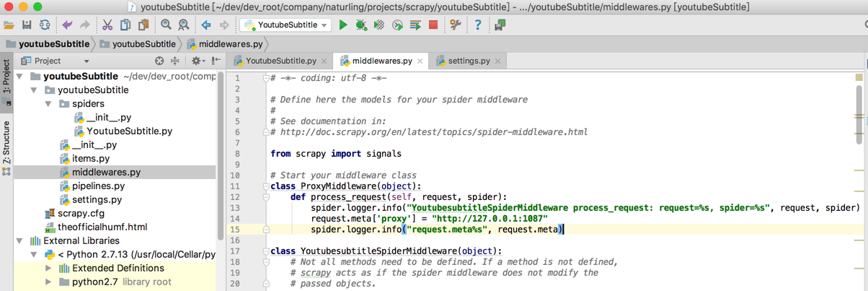Toggle the 1: Project tool window
The width and height of the screenshot is (868, 291).
click(6, 81)
